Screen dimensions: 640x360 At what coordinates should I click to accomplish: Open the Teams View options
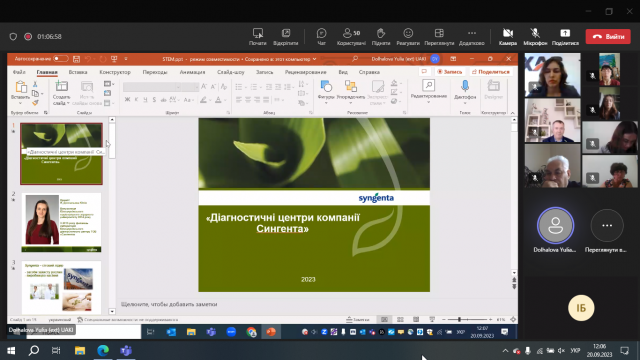coord(439,37)
